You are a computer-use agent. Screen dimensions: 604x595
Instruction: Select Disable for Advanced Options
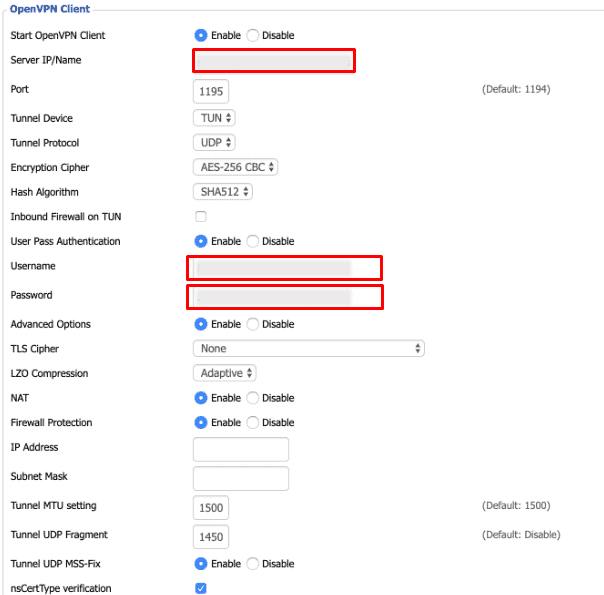[252, 324]
